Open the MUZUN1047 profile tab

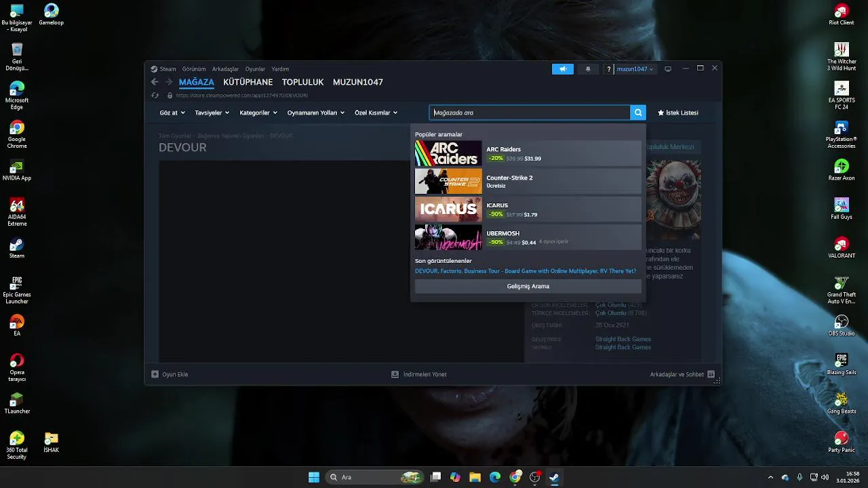tap(358, 82)
